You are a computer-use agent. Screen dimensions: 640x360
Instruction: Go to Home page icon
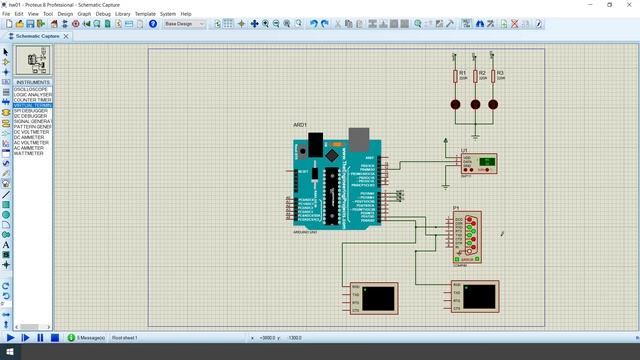(x=54, y=24)
